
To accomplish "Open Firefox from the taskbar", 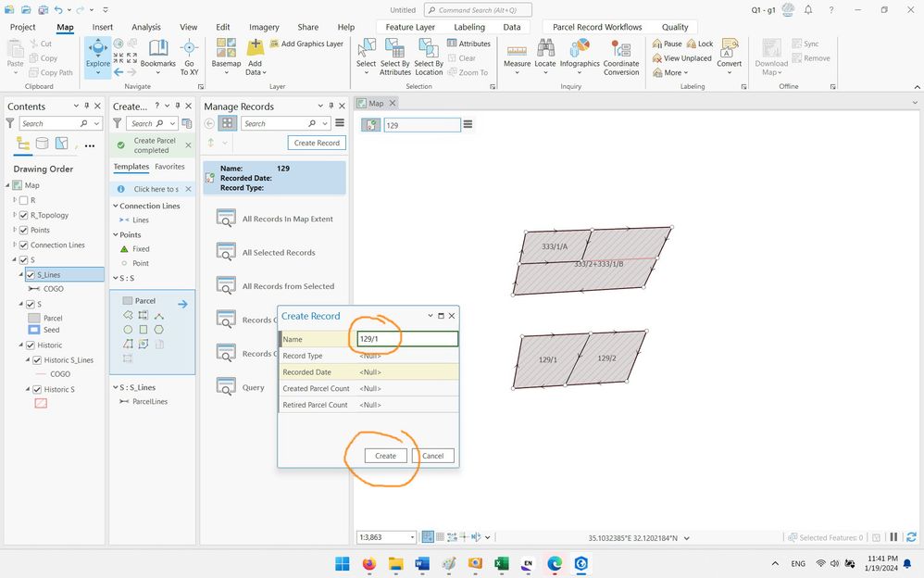I will [x=368, y=564].
